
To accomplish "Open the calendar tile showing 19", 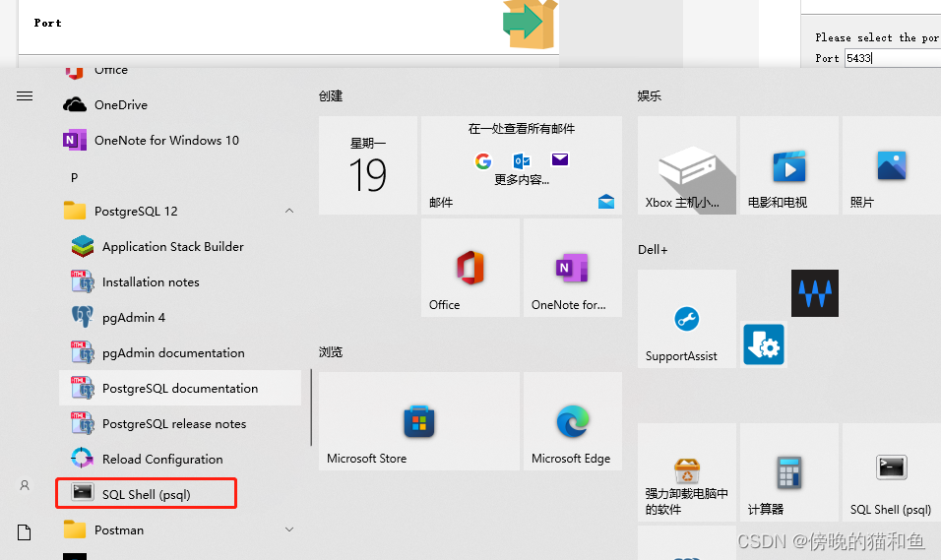I will point(368,165).
